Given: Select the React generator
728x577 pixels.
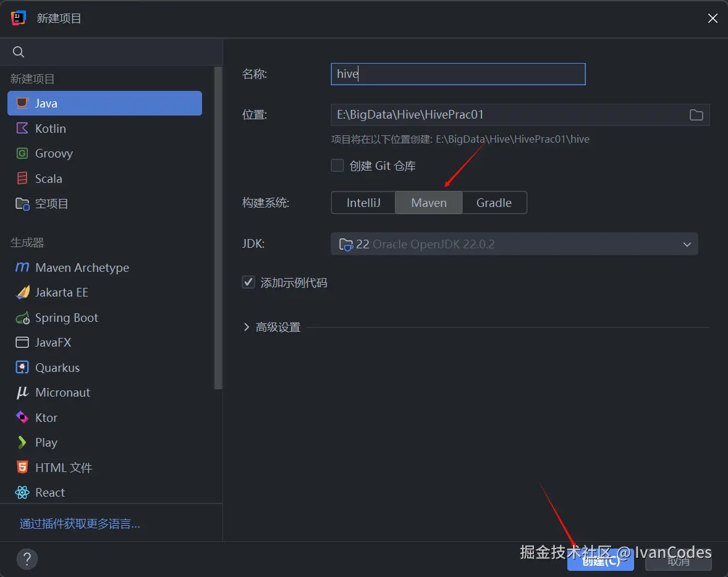Looking at the screenshot, I should [x=48, y=492].
